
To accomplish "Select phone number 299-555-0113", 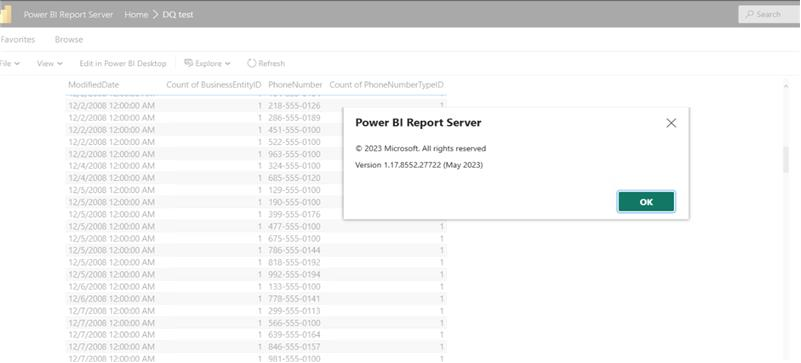I will [294, 311].
